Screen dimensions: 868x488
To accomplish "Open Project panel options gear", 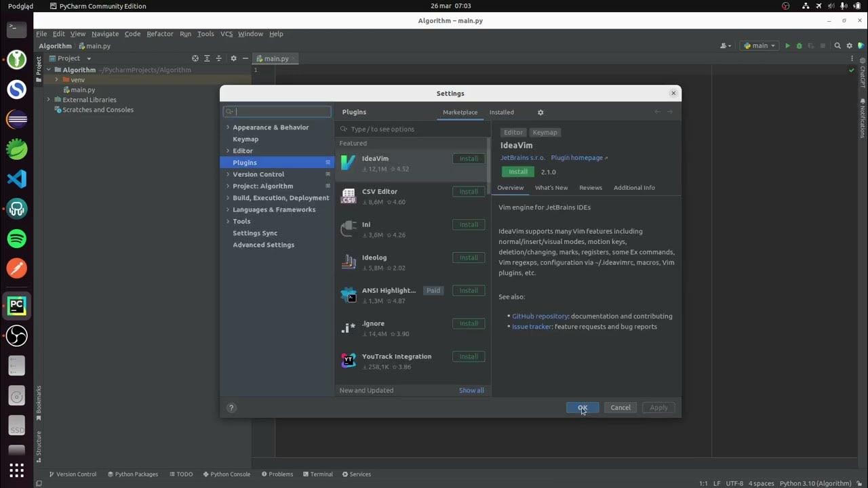I will pyautogui.click(x=234, y=58).
